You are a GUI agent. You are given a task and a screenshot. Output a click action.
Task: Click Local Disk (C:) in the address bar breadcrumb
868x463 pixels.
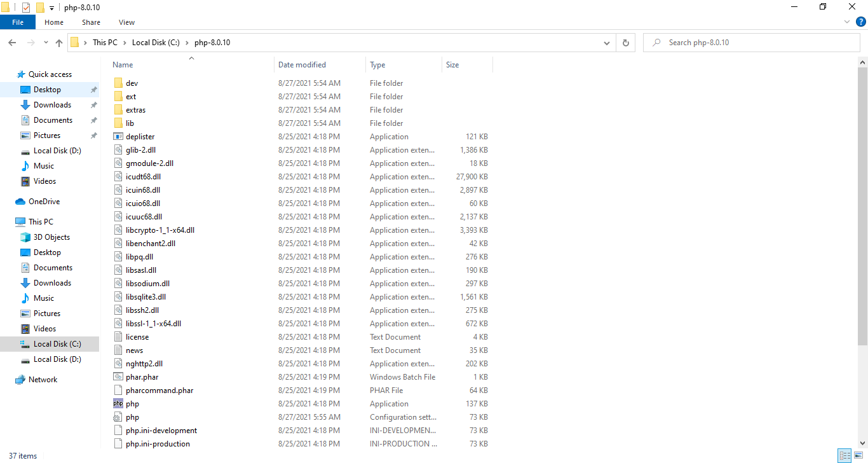tap(156, 43)
